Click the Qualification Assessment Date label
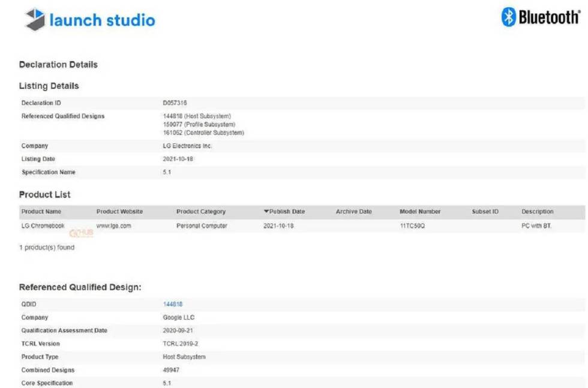Viewport: 588px width, 388px height. point(64,330)
